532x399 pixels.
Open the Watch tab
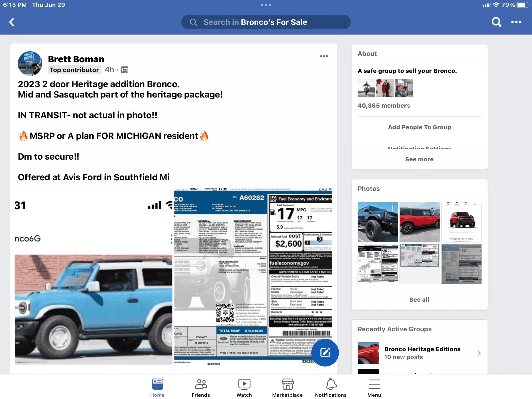(x=244, y=388)
